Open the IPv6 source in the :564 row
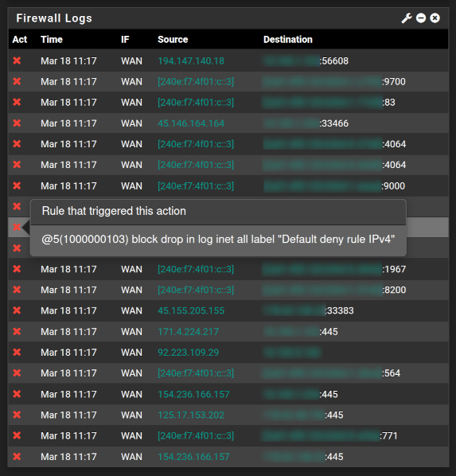456x476 pixels. (196, 373)
